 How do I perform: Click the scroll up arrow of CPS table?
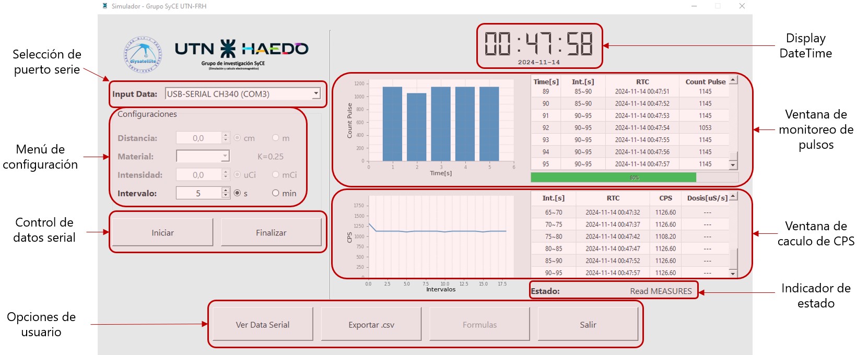tap(733, 196)
